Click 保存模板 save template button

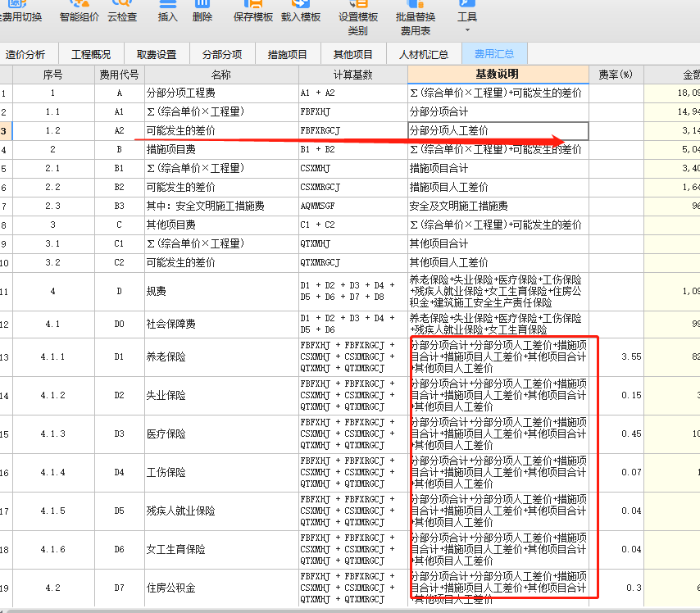[253, 11]
